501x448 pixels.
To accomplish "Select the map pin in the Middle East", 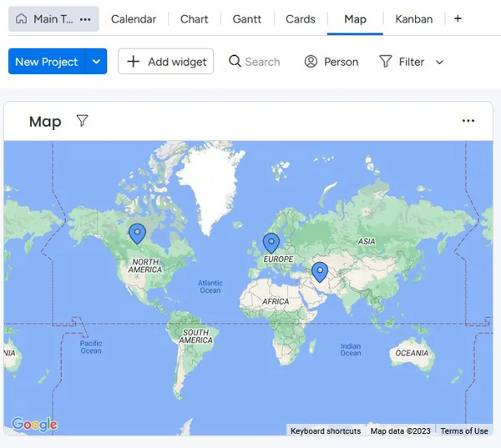I will (319, 271).
